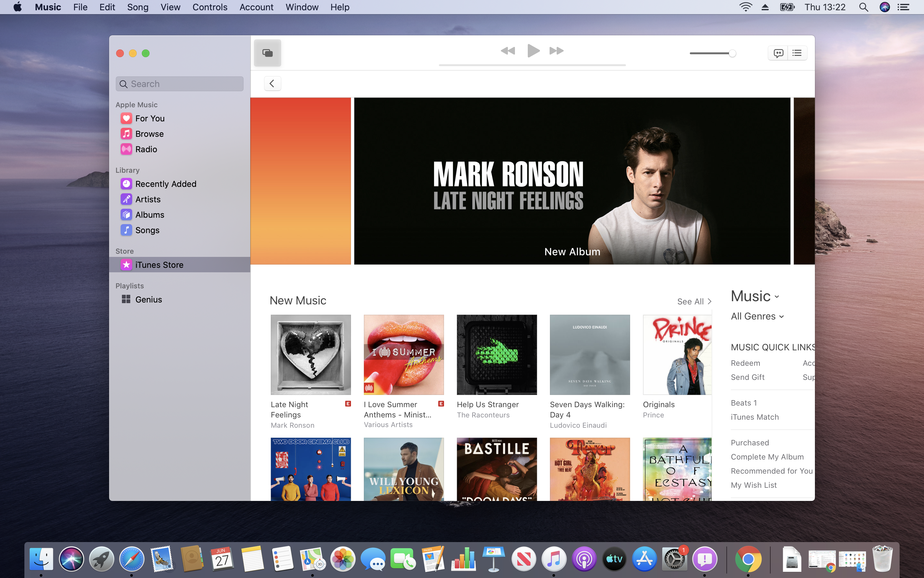This screenshot has width=924, height=578.
Task: Click the sidebar Search field
Action: [x=179, y=84]
